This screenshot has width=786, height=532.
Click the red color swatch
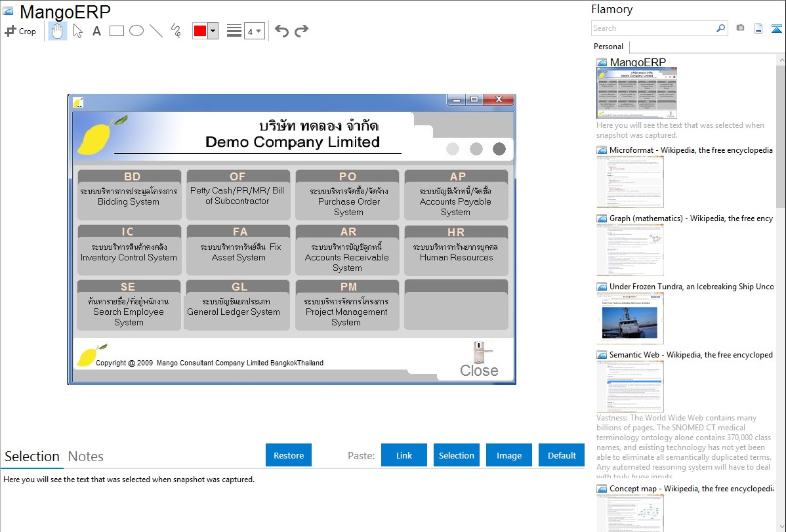pyautogui.click(x=200, y=31)
